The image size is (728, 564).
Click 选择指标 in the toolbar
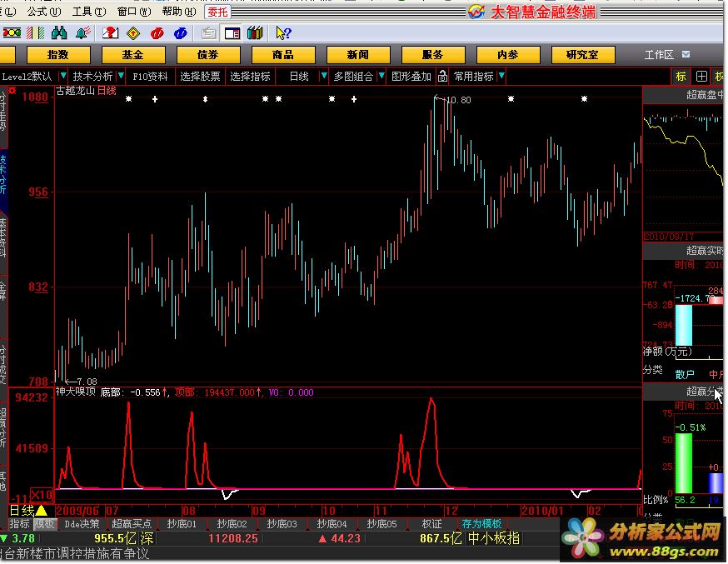point(250,76)
